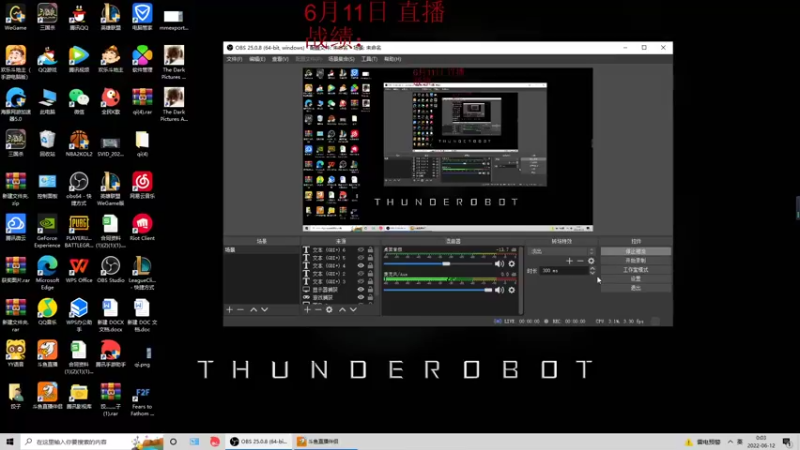This screenshot has height=450, width=800.
Task: Mute the desktop audio speaker icon
Action: pyautogui.click(x=499, y=264)
